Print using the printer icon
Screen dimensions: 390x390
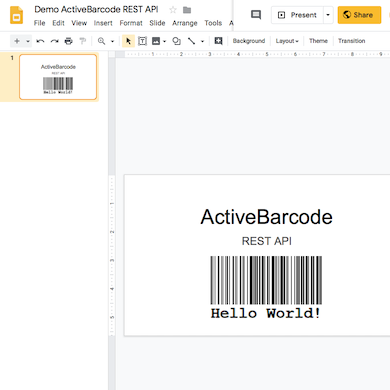tap(69, 41)
